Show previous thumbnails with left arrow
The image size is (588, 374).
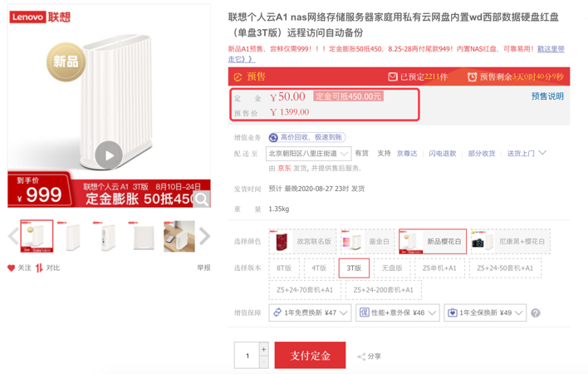[x=12, y=237]
